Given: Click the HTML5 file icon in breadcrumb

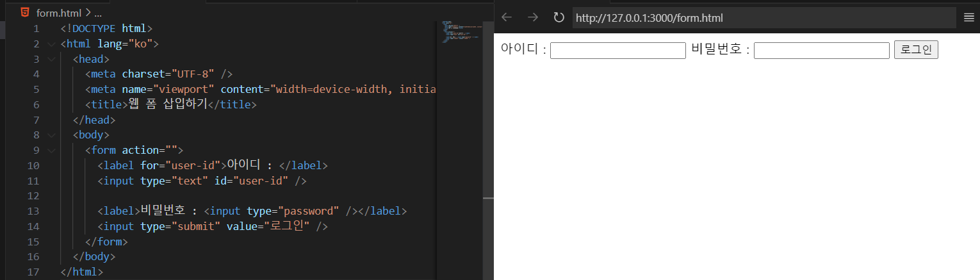Looking at the screenshot, I should tap(24, 12).
